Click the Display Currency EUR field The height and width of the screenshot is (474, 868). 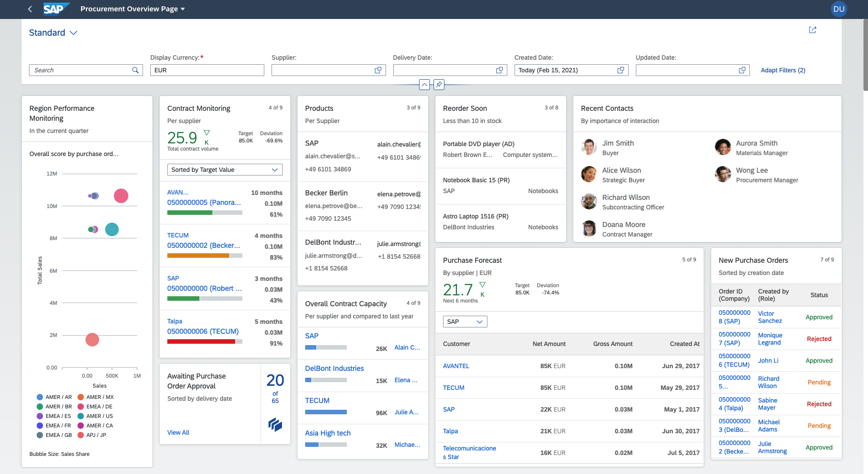(207, 70)
